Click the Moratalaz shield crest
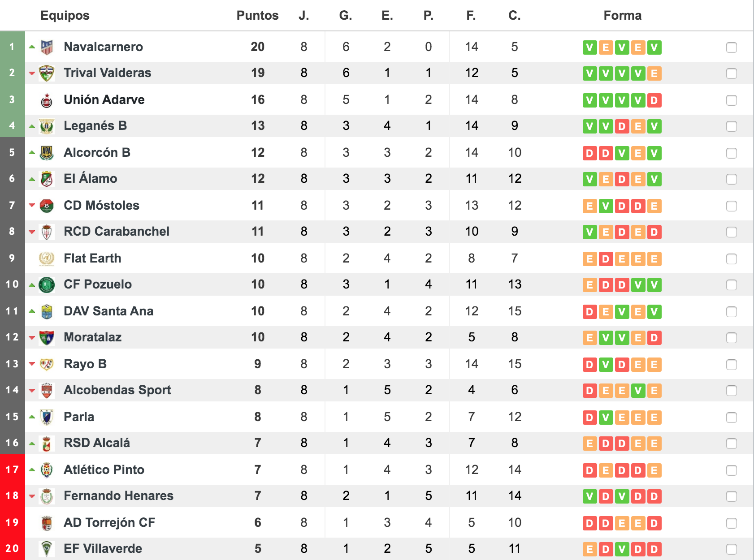Image resolution: width=754 pixels, height=560 pixels. point(47,338)
